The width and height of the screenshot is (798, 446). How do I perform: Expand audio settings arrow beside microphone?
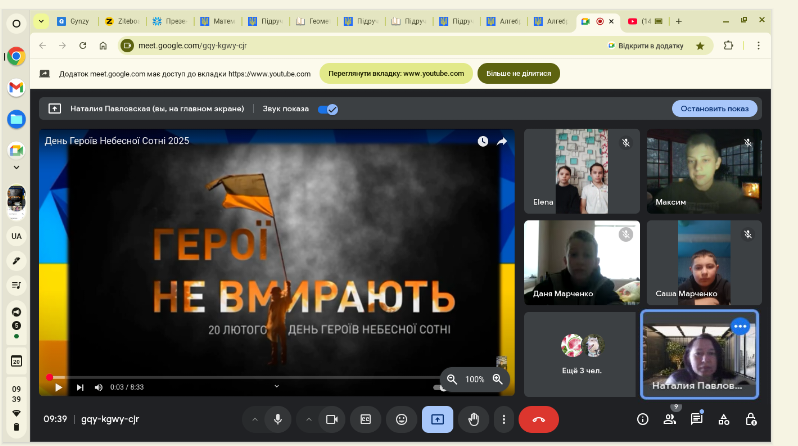click(x=255, y=420)
